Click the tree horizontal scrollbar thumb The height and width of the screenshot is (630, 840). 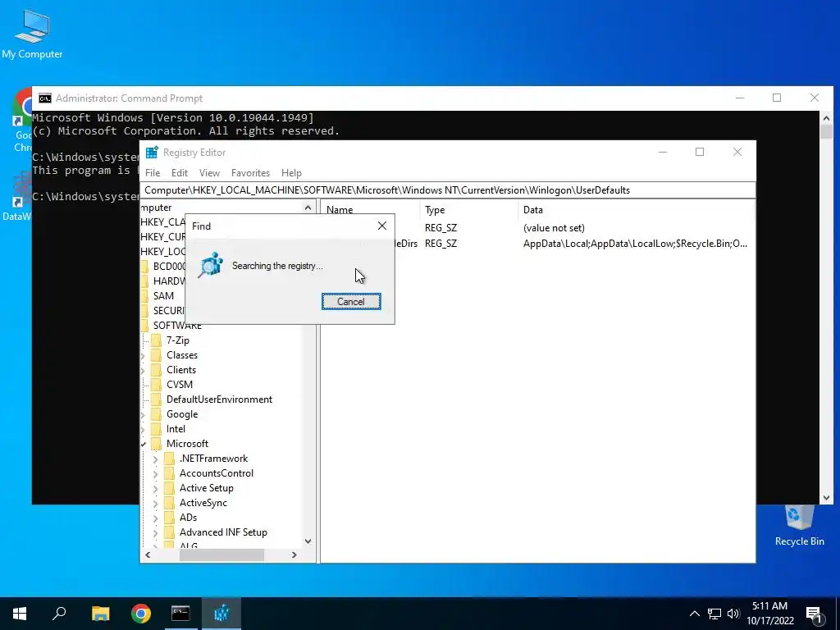(x=221, y=555)
